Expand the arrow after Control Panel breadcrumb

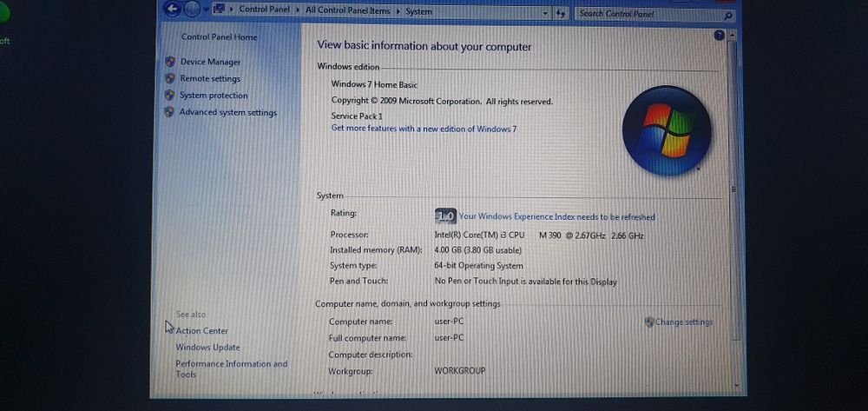point(298,10)
